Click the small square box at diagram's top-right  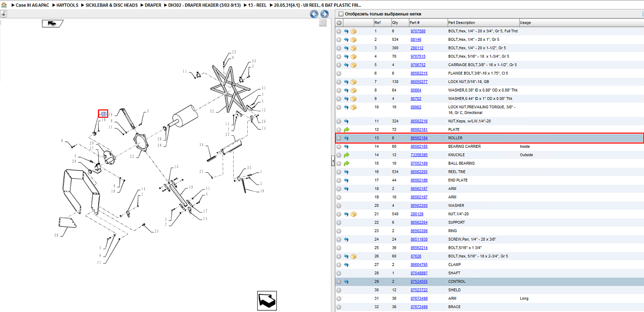pyautogui.click(x=323, y=23)
